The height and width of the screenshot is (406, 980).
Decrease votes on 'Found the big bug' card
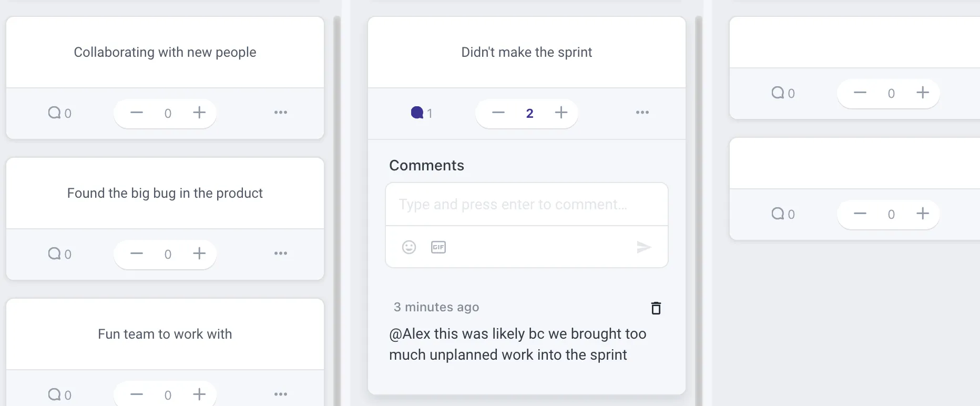tap(137, 253)
